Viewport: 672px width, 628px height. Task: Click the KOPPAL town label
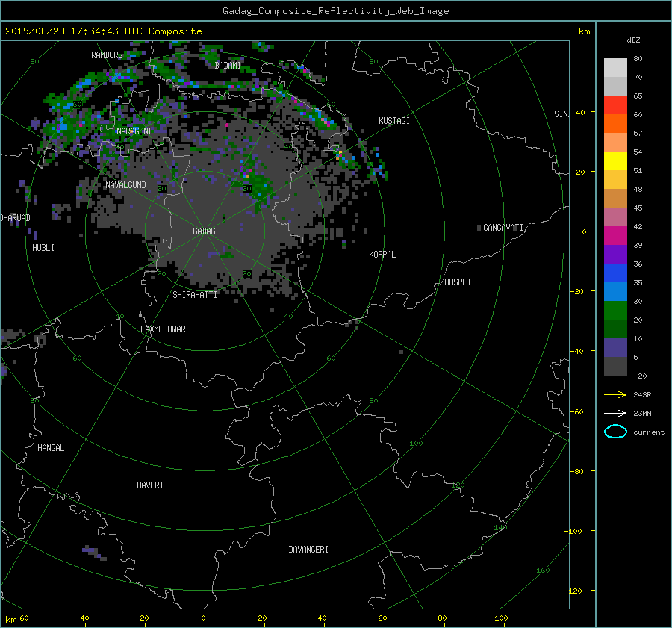tap(382, 255)
